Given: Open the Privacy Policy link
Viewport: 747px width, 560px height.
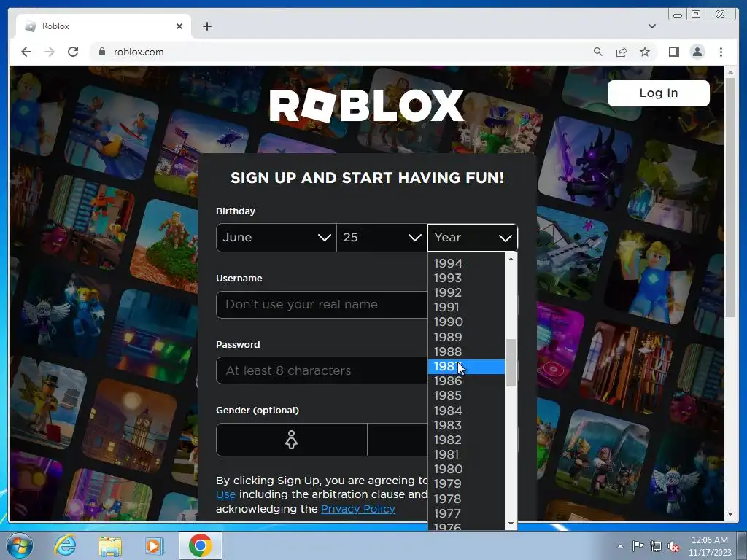Looking at the screenshot, I should pos(357,508).
